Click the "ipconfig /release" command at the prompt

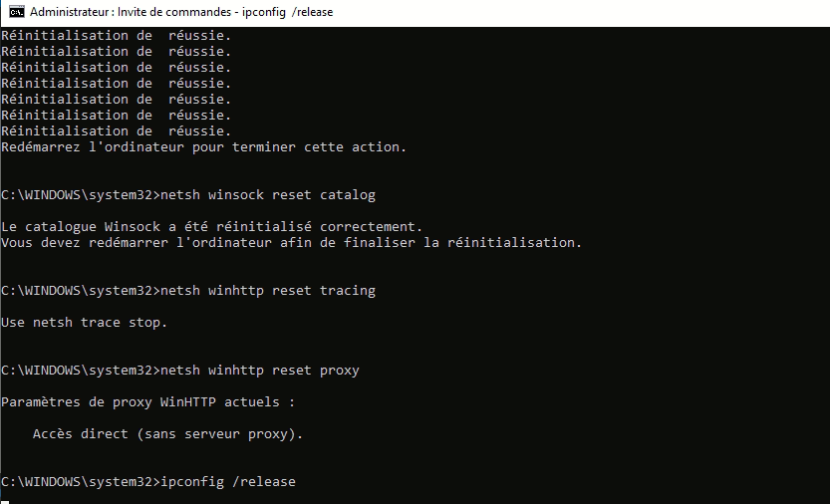[228, 482]
